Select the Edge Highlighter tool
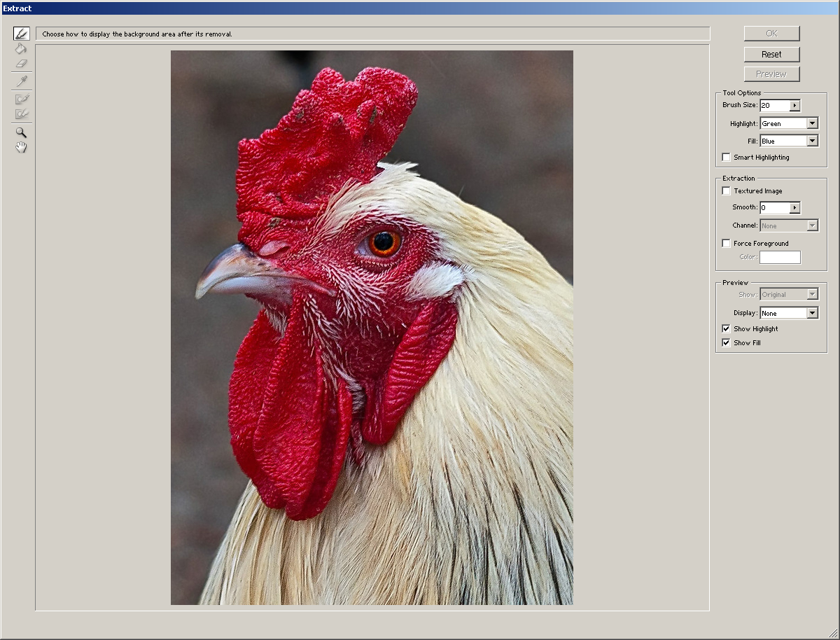The image size is (840, 640). (x=22, y=33)
